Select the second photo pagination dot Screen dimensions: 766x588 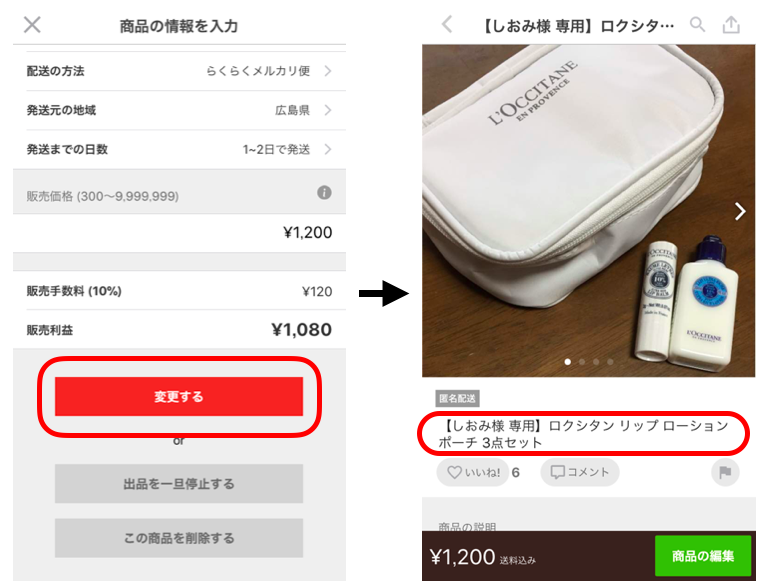coord(582,362)
